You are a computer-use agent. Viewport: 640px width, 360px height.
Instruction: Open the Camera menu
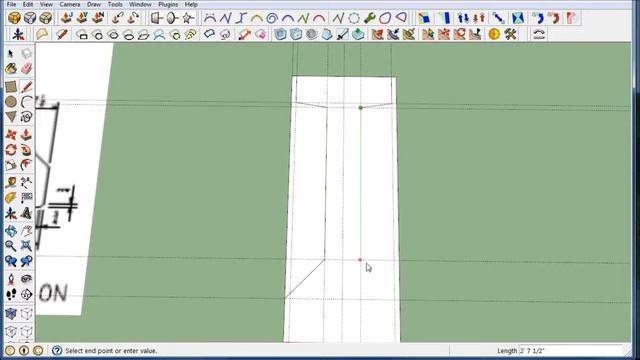pos(70,4)
